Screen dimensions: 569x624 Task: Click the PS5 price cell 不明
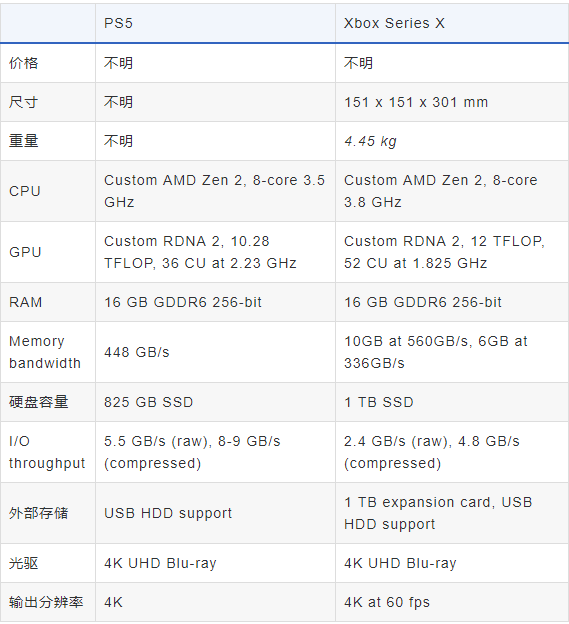tap(215, 63)
